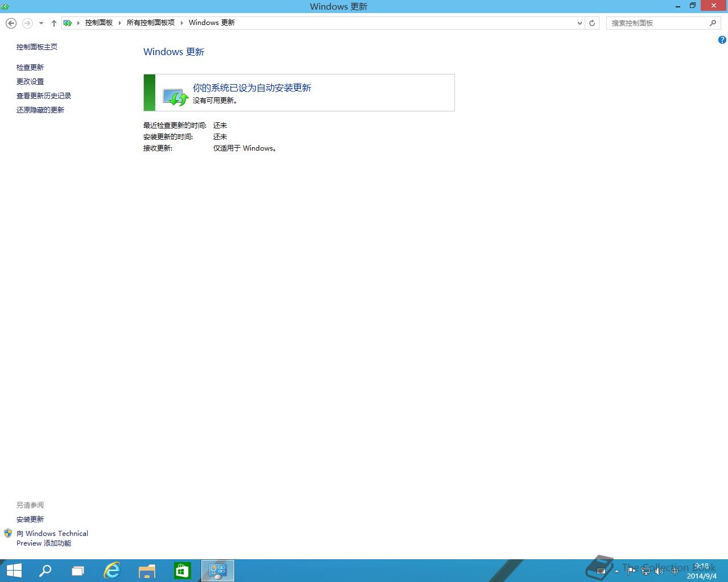Viewport: 728px width, 582px height.
Task: Expand the arrow after 所有控制面板项 breadcrumb
Action: (x=182, y=23)
